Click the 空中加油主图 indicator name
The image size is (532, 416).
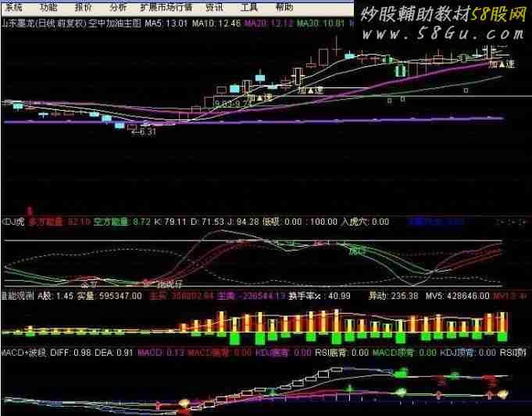[x=115, y=23]
